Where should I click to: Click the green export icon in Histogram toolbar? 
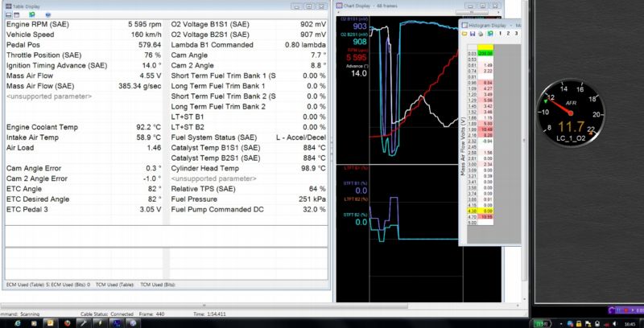[490, 33]
